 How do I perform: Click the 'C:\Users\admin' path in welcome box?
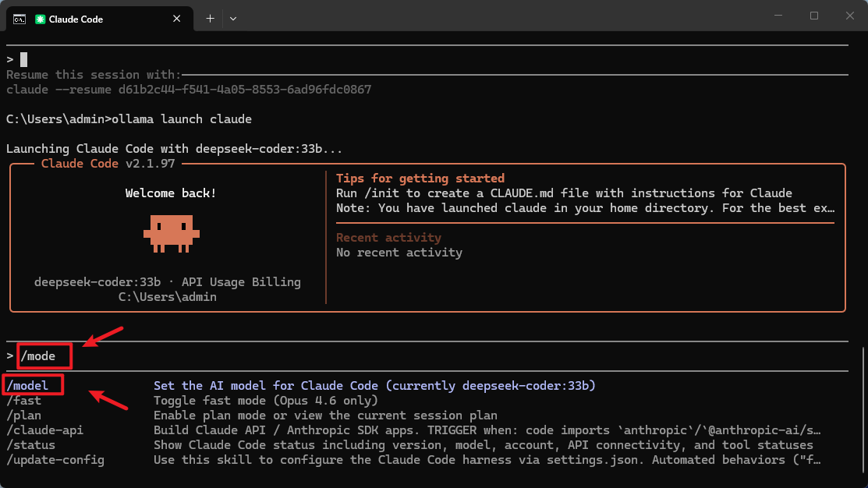pos(167,297)
